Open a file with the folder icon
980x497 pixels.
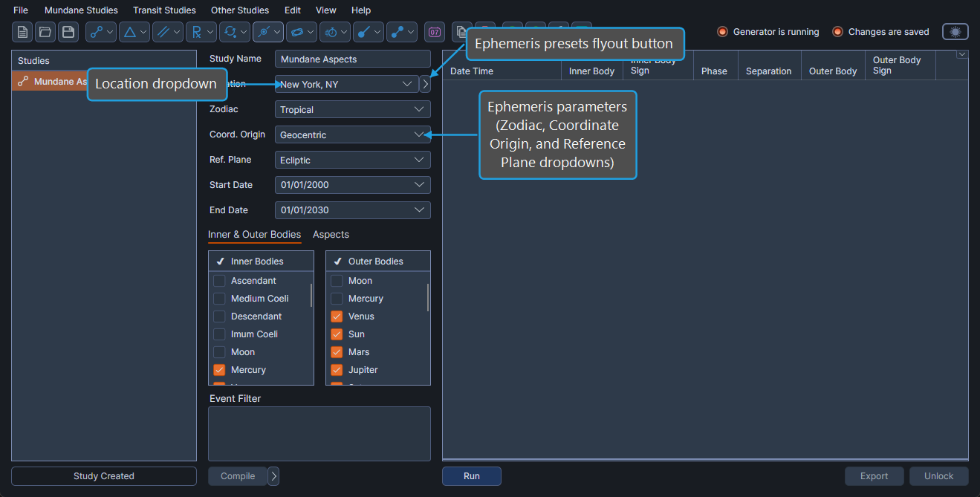coord(45,32)
